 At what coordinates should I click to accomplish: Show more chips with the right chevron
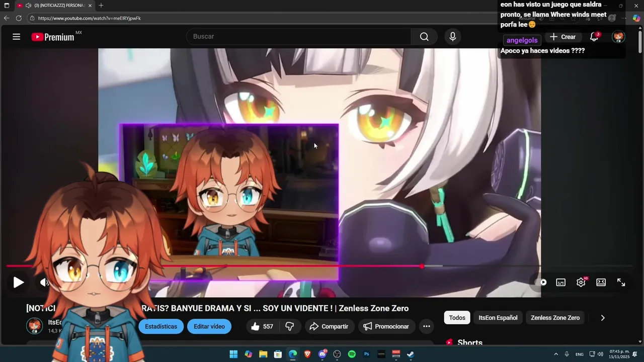pos(603,318)
